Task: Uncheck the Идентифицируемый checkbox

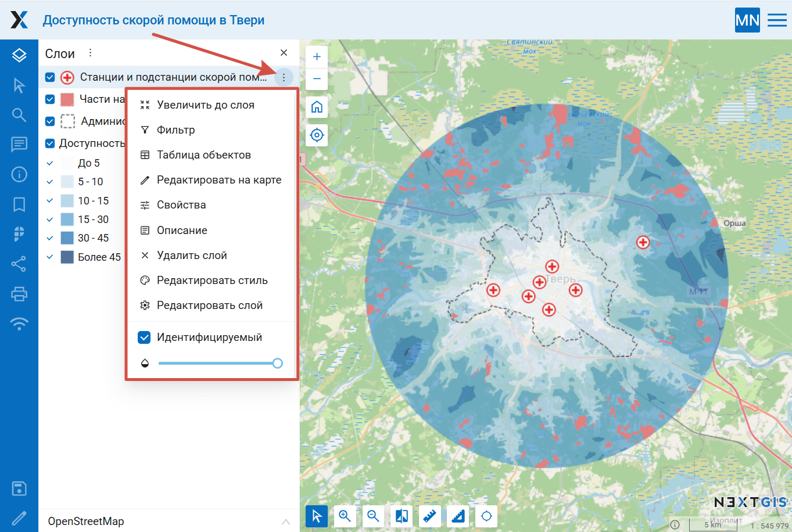Action: 144,337
